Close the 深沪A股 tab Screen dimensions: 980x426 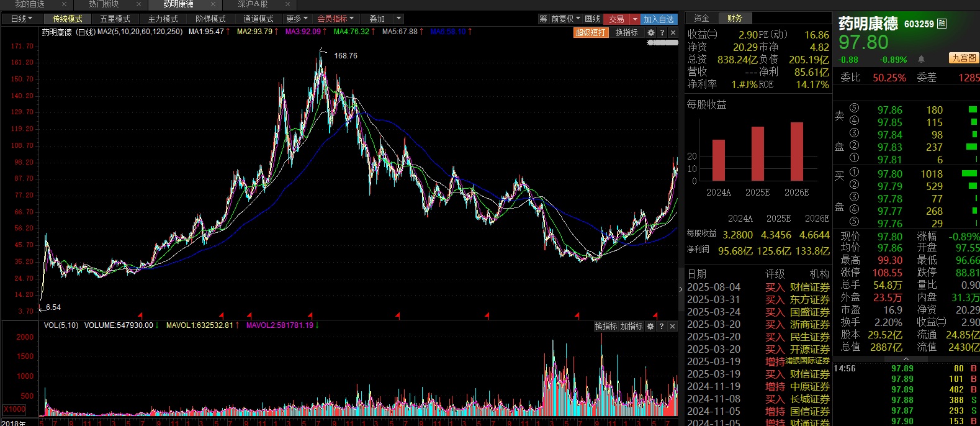pos(287,4)
